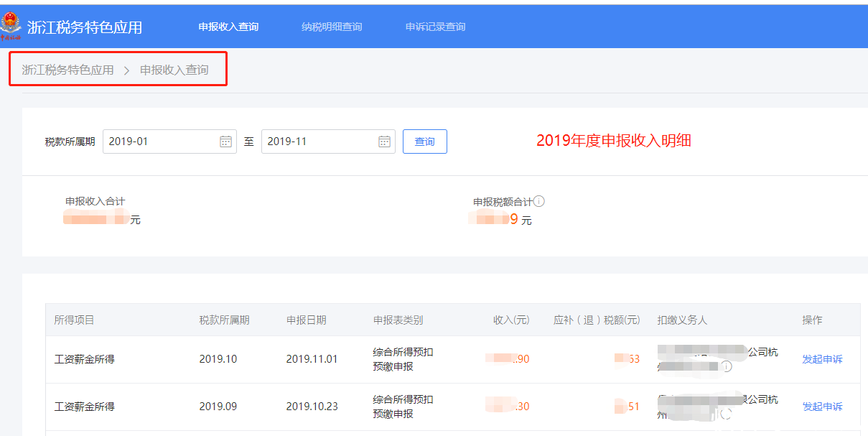Switch to the 申诉记录查询 tab

(434, 27)
